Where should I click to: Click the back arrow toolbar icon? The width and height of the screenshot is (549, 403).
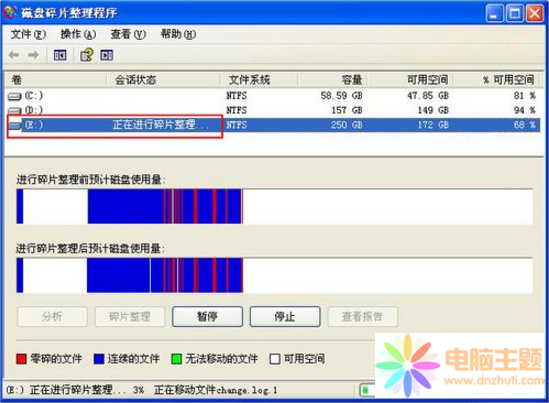point(14,55)
